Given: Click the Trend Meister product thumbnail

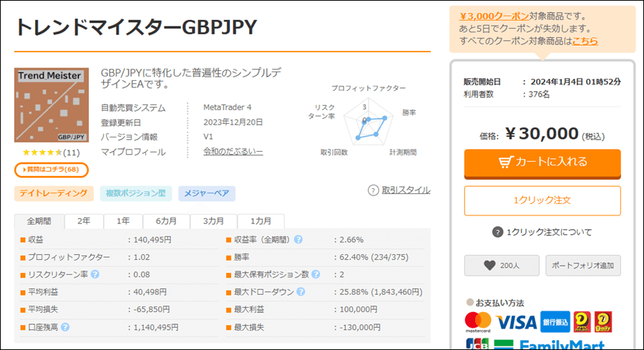Looking at the screenshot, I should (52, 105).
